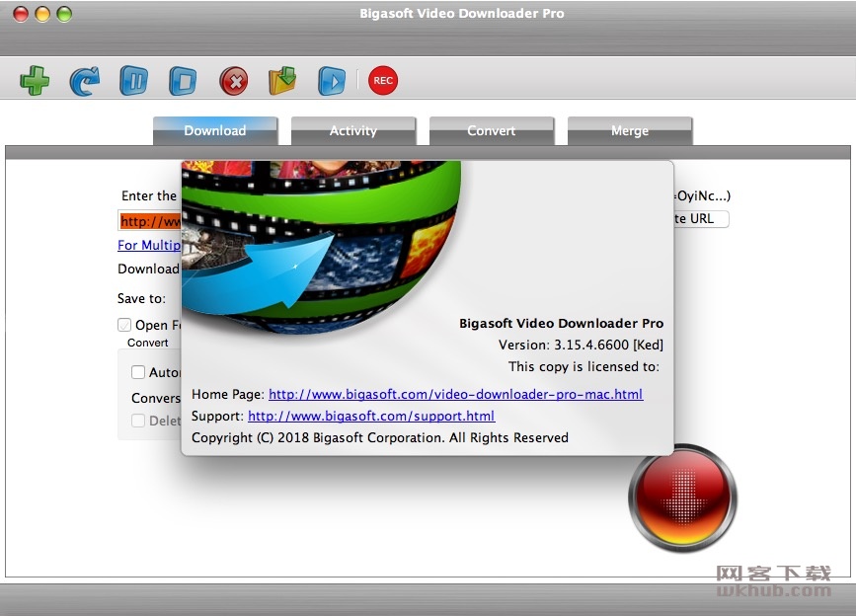This screenshot has width=856, height=616.
Task: Stop the download with the blue stop icon
Action: pyautogui.click(x=183, y=81)
